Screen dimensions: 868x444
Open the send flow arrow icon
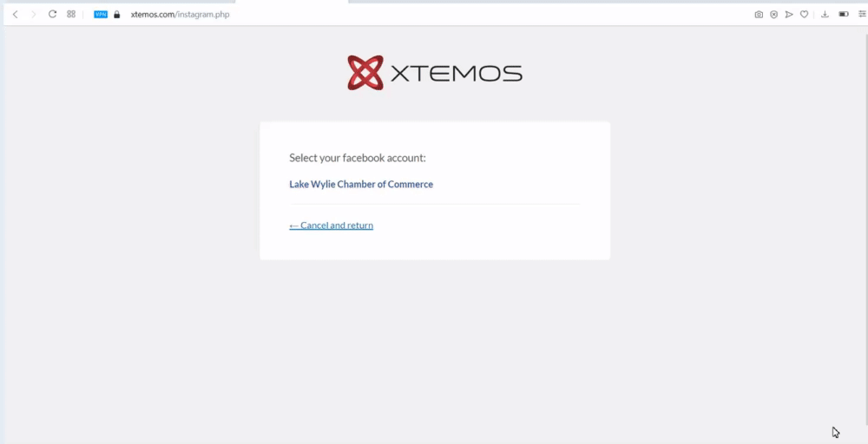(789, 15)
